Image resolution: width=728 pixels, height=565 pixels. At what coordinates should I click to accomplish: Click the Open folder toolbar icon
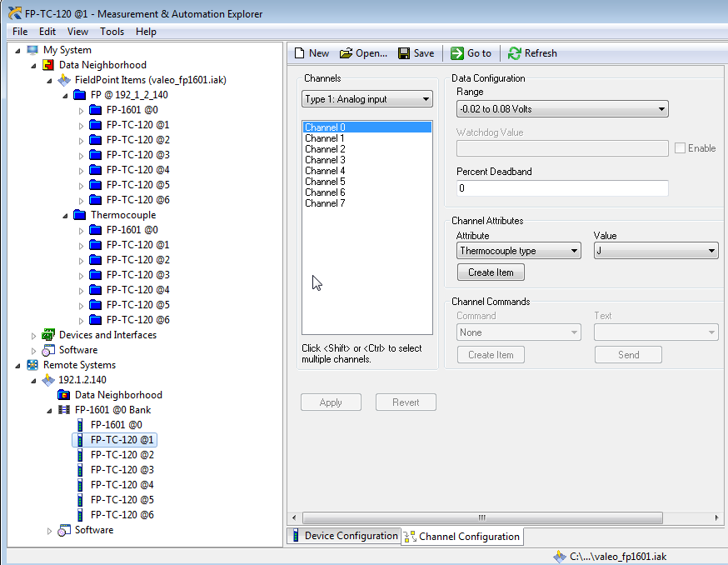click(346, 53)
